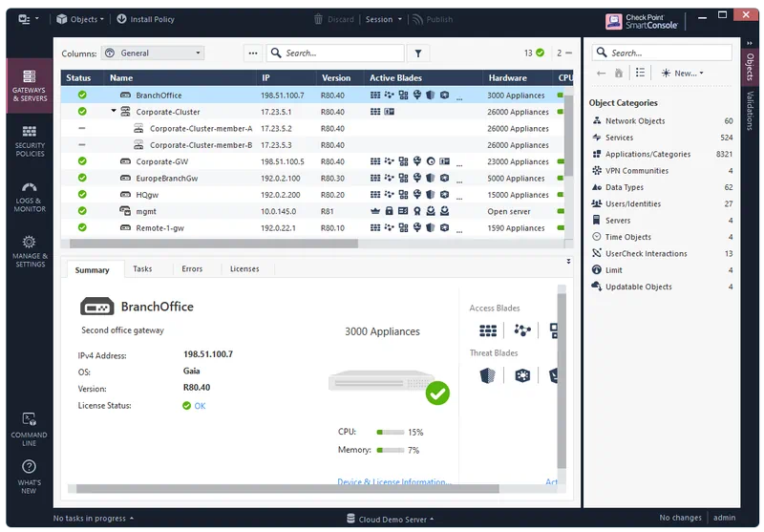
Task: Click the Install Policy button
Action: pyautogui.click(x=145, y=19)
